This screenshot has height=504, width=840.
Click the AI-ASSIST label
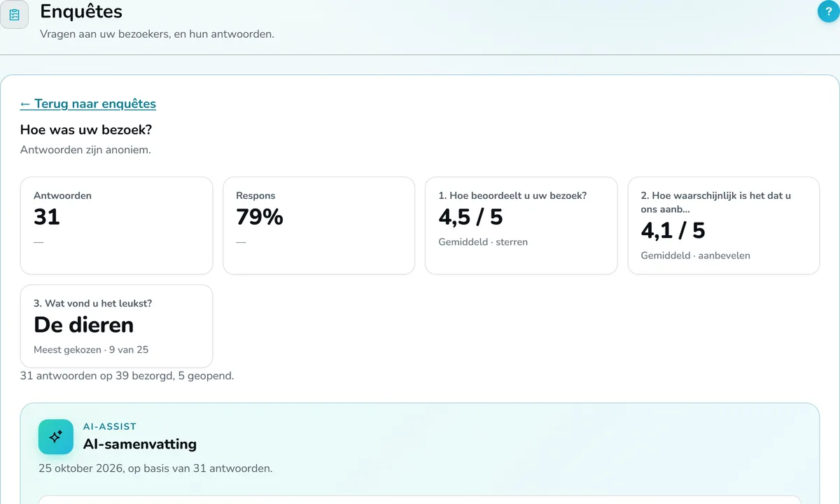click(110, 426)
